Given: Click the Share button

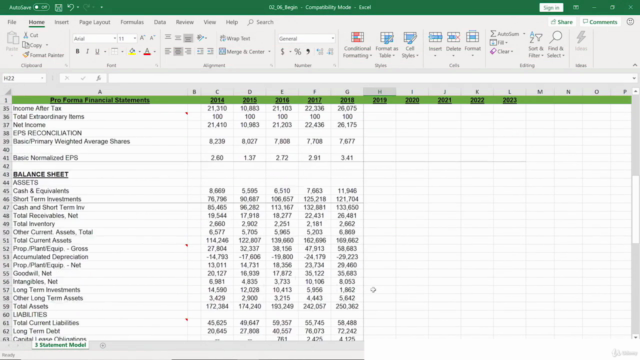Looking at the screenshot, I should tap(562, 22).
